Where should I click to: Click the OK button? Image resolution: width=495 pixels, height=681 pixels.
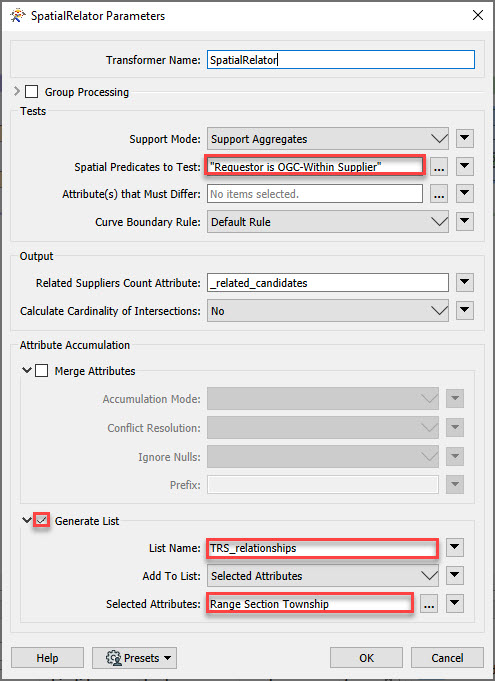366,658
